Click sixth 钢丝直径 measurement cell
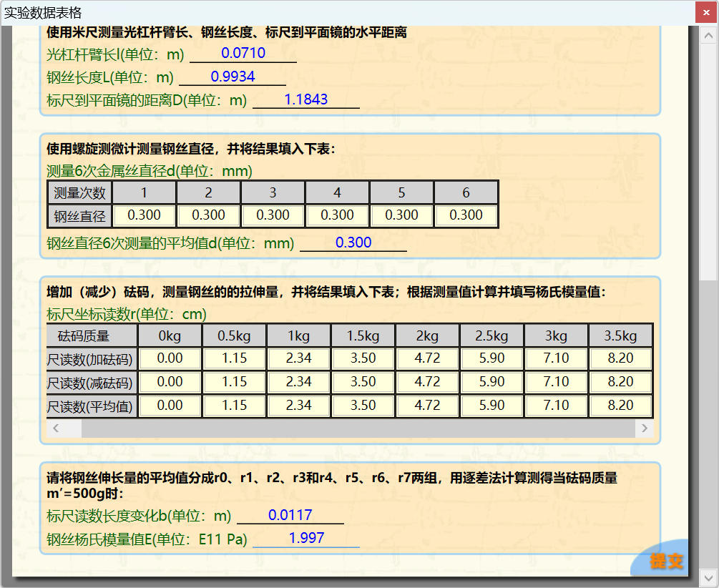Viewport: 719px width, 588px height. coord(466,215)
